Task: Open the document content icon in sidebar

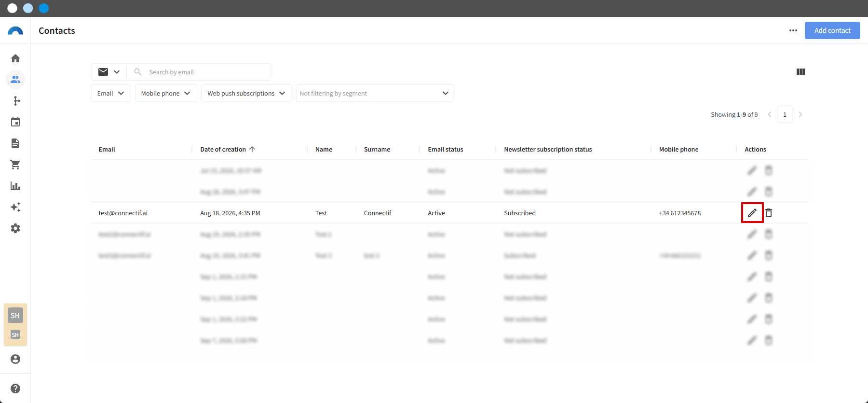Action: pyautogui.click(x=15, y=143)
